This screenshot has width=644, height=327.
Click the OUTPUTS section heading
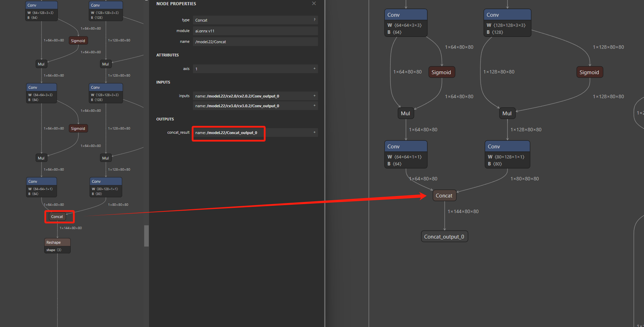(x=165, y=119)
